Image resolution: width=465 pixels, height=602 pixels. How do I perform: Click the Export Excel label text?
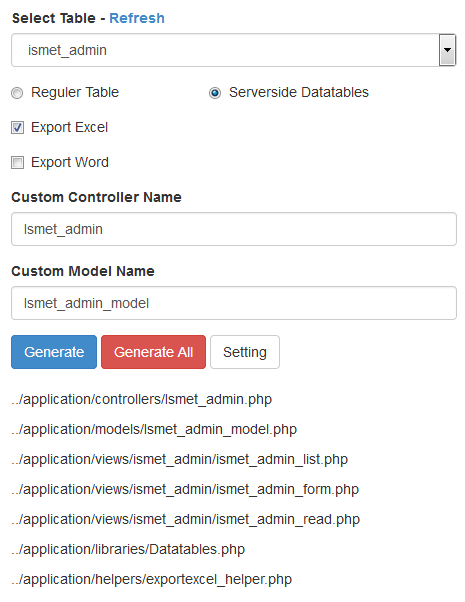(70, 127)
